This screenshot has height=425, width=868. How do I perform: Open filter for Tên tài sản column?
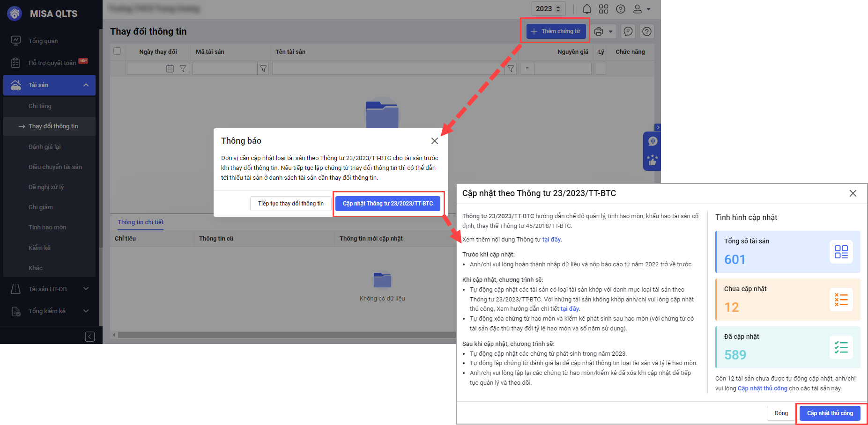(x=511, y=68)
